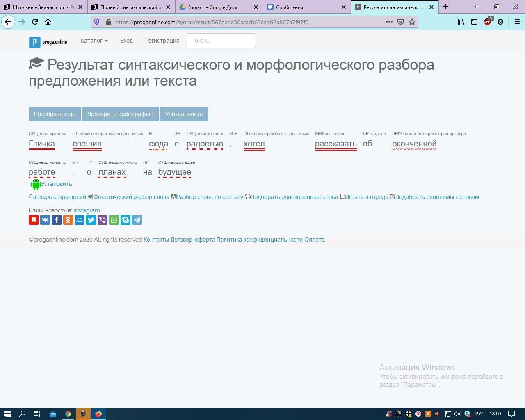Share via the Viber icon
525x420 pixels.
[103, 220]
